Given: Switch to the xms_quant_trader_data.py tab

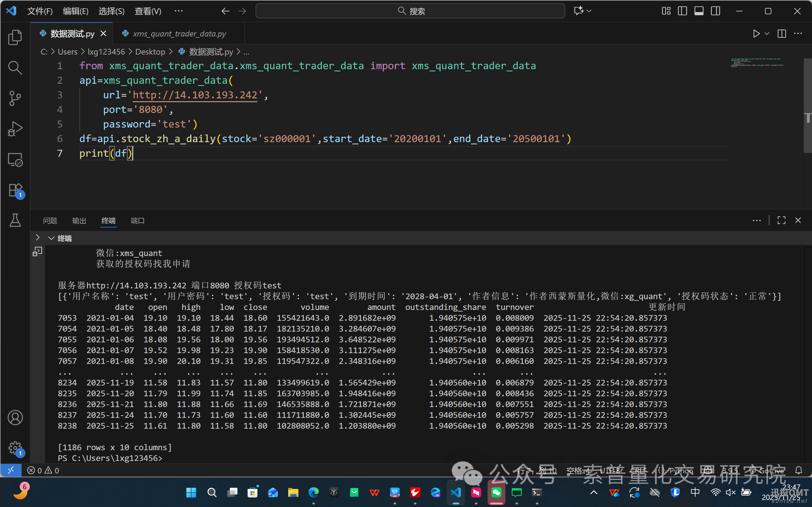Looking at the screenshot, I should pos(179,34).
